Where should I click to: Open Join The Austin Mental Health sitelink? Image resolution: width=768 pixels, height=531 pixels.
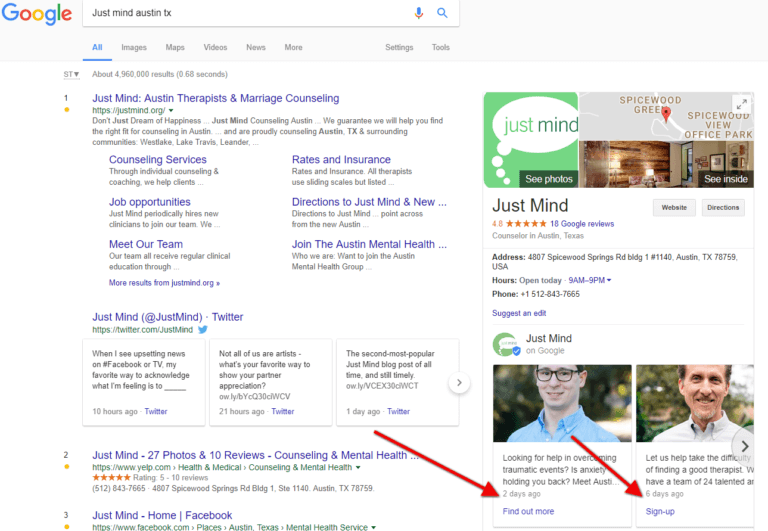coord(369,244)
